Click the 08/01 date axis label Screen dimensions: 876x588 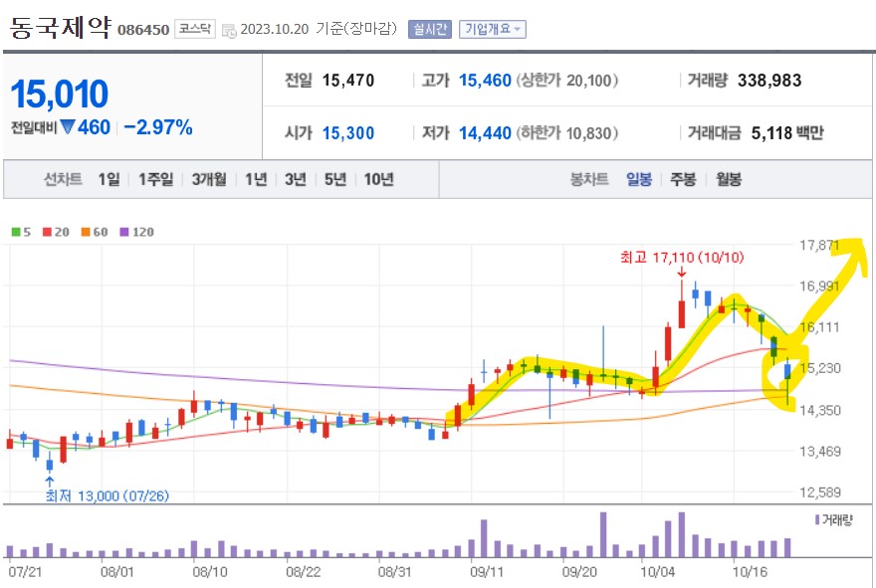click(x=117, y=572)
